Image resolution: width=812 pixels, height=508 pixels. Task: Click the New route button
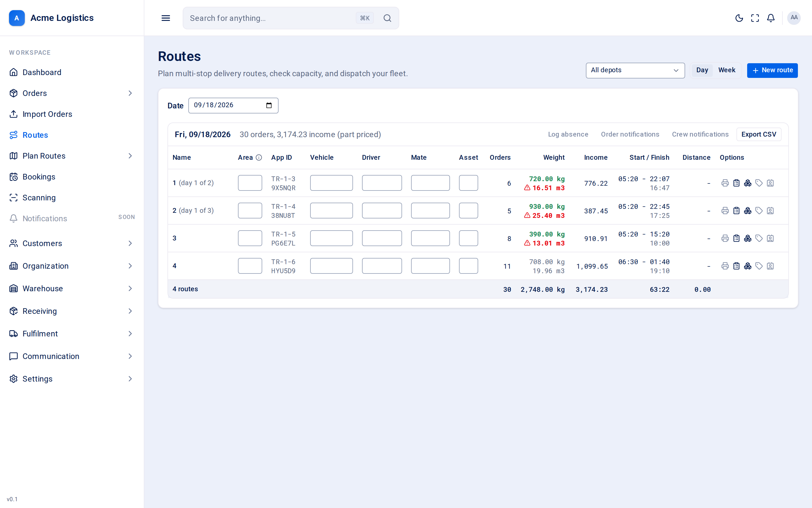pos(772,71)
